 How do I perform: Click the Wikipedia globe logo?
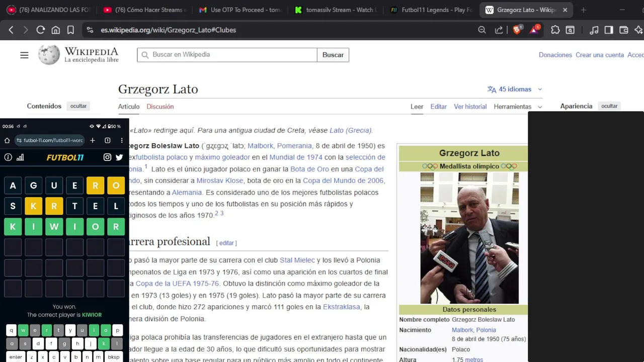point(49,55)
